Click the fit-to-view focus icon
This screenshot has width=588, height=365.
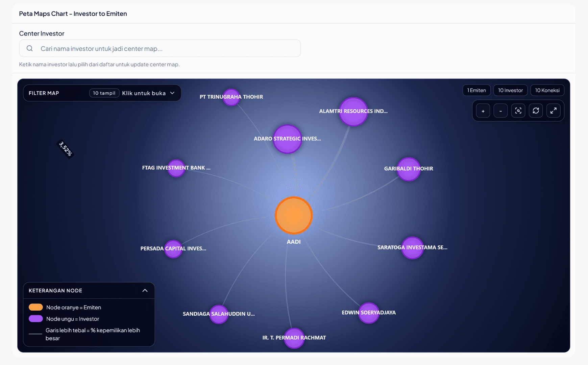(x=518, y=111)
